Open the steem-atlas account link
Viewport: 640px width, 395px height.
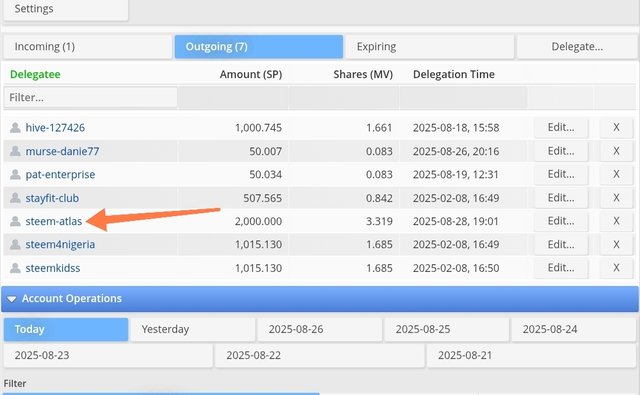point(53,222)
